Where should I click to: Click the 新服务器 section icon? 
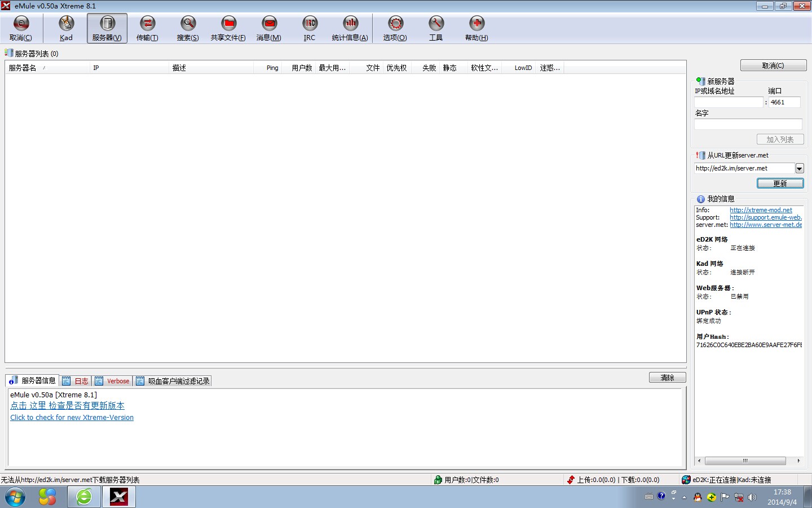coord(700,81)
